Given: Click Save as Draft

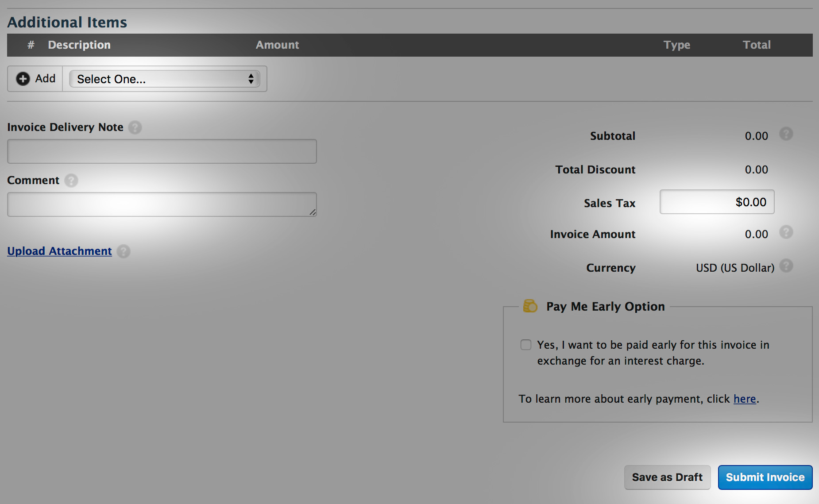Looking at the screenshot, I should 667,477.
